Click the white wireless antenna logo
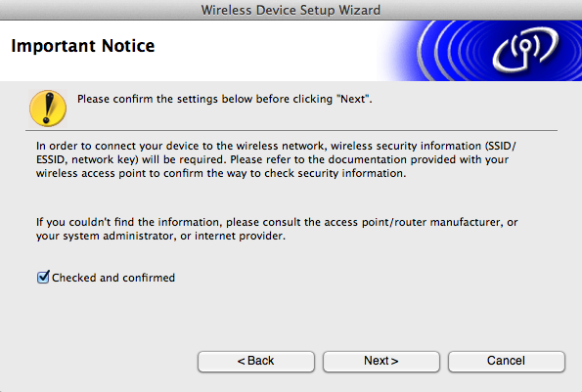The height and width of the screenshot is (392, 582). [x=525, y=49]
